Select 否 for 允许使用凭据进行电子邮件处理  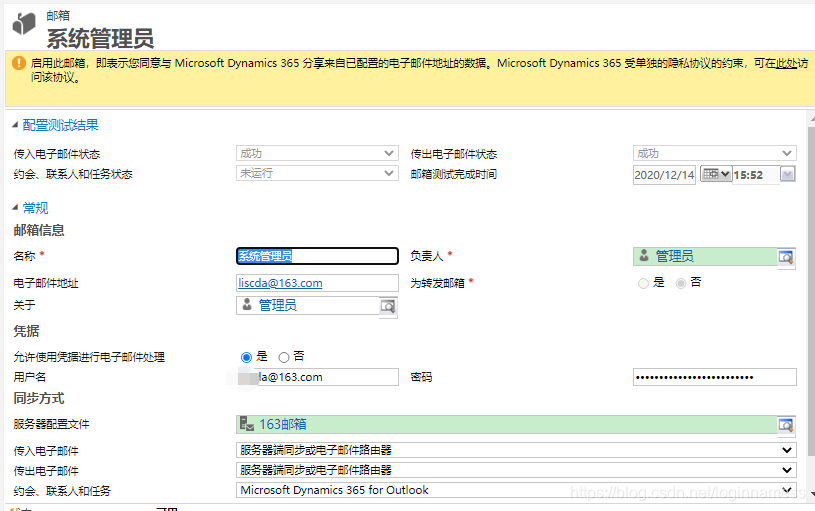pyautogui.click(x=284, y=357)
